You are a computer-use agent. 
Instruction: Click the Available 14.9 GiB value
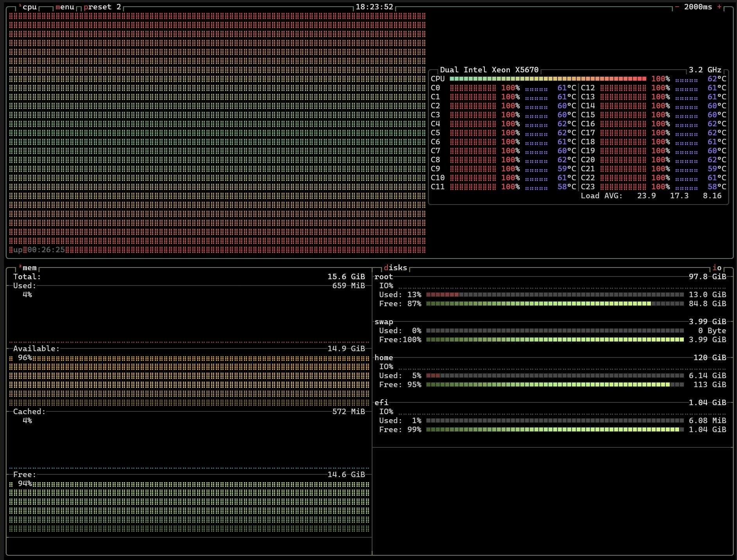346,348
